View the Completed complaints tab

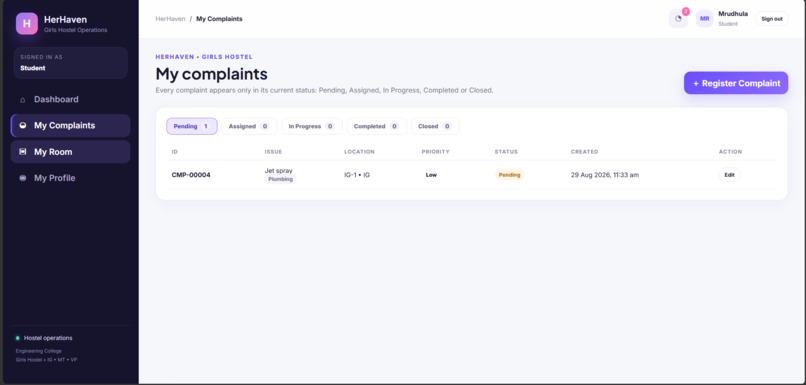pyautogui.click(x=377, y=126)
